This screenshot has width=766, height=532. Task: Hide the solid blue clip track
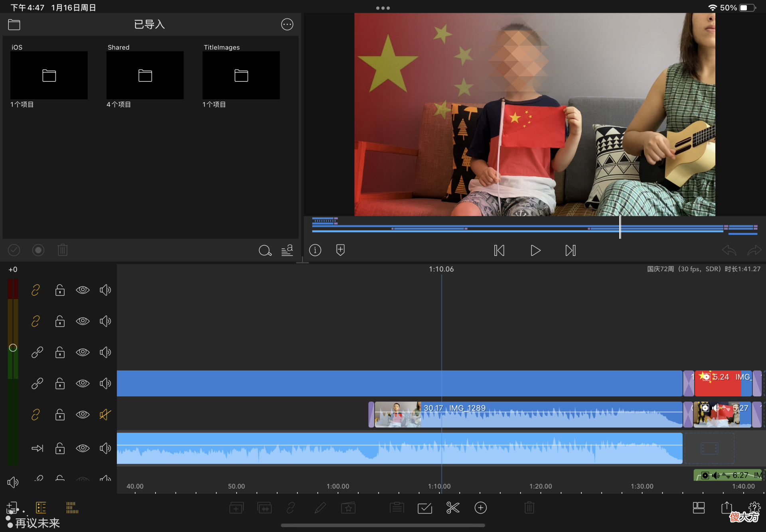point(83,383)
